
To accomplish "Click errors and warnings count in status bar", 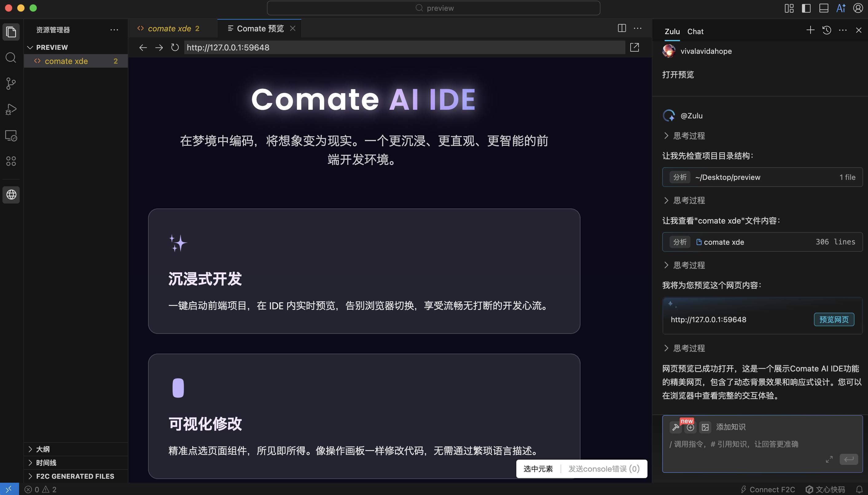I will [x=41, y=489].
